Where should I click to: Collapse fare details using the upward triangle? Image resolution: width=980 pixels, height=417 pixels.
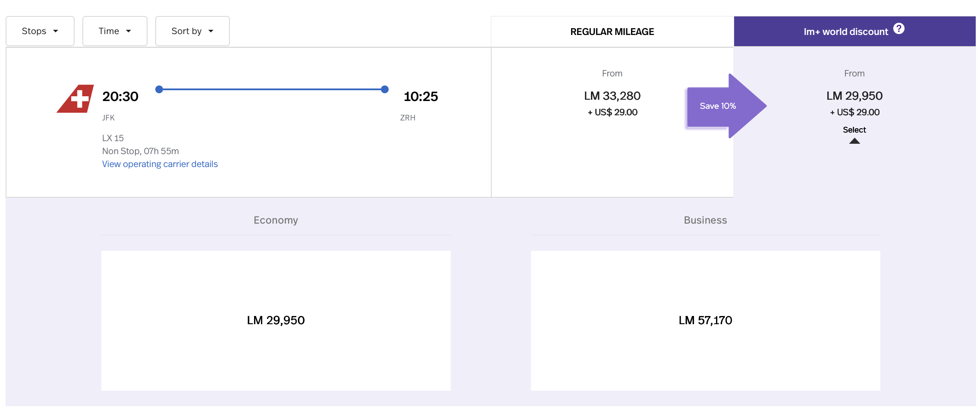pos(854,141)
